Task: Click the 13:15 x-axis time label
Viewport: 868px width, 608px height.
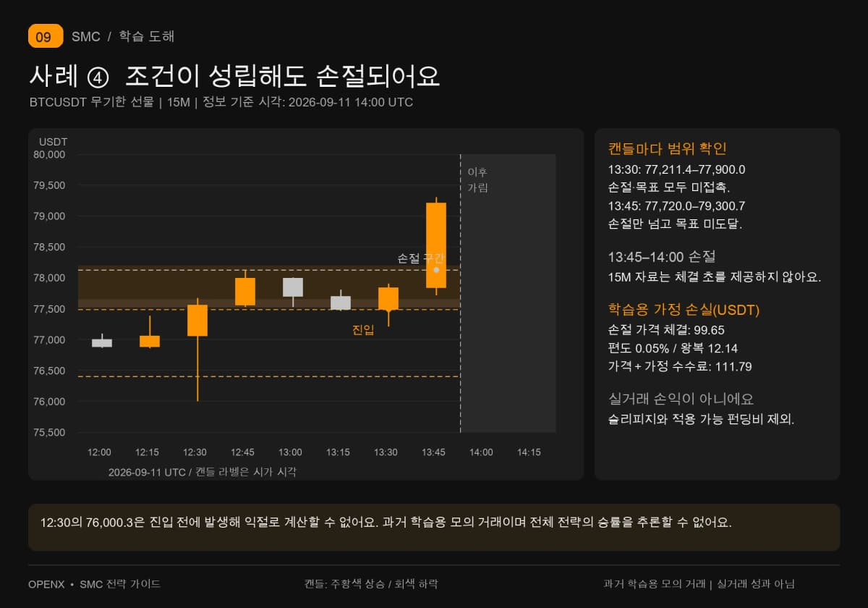Action: (x=338, y=452)
